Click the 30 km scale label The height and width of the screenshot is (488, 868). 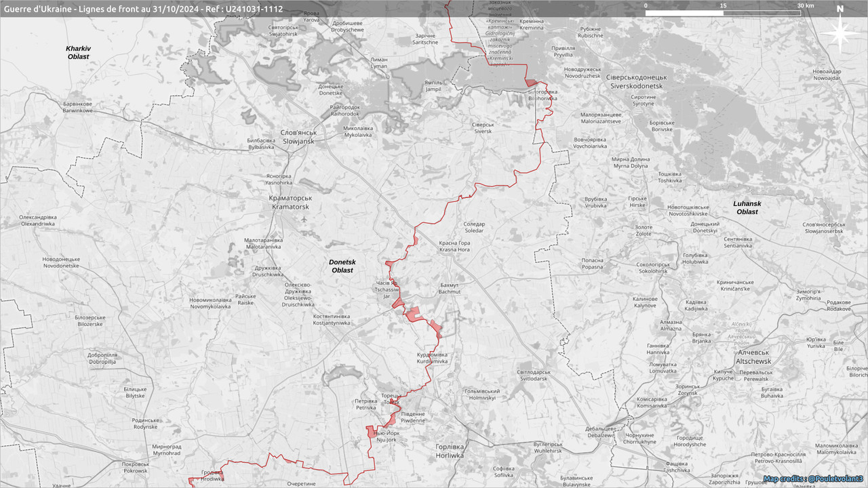[805, 5]
